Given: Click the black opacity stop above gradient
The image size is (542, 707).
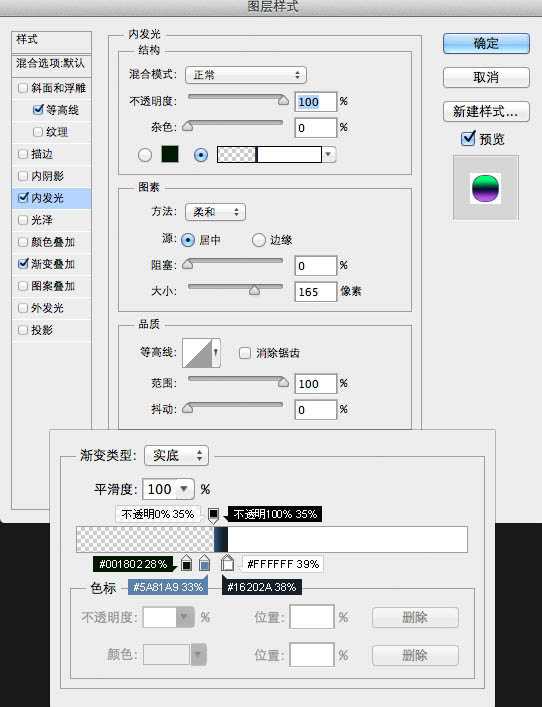Looking at the screenshot, I should pyautogui.click(x=214, y=515).
